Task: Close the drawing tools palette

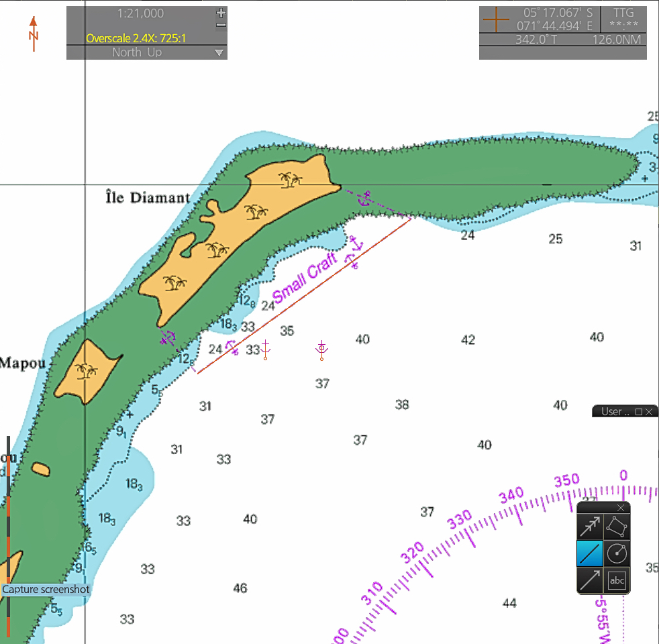Action: coord(621,508)
